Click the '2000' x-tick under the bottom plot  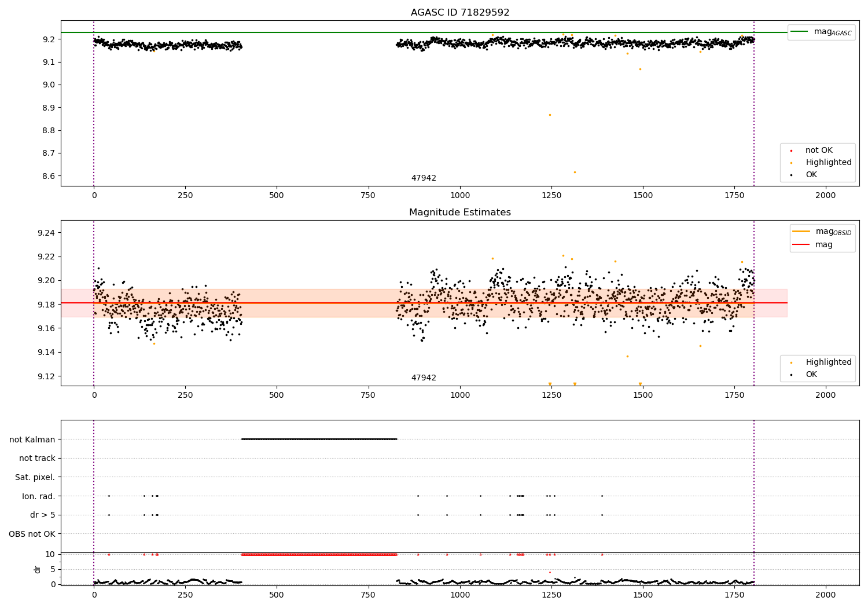point(826,595)
